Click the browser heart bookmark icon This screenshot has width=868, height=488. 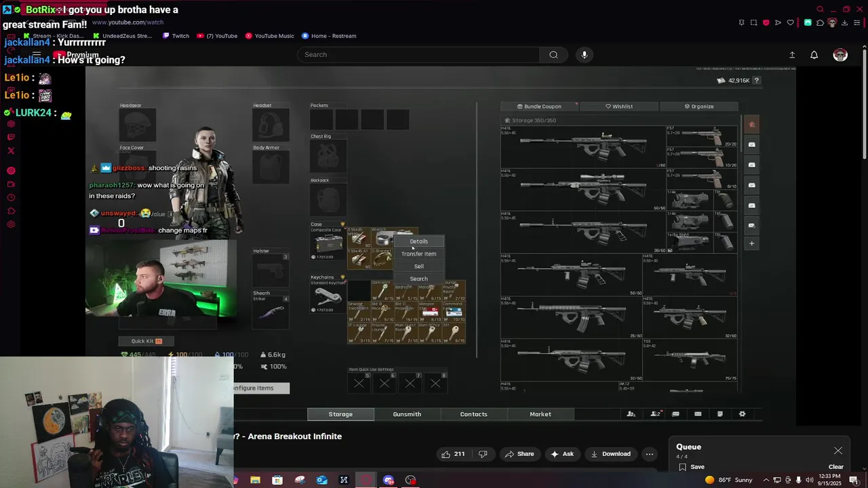(791, 22)
